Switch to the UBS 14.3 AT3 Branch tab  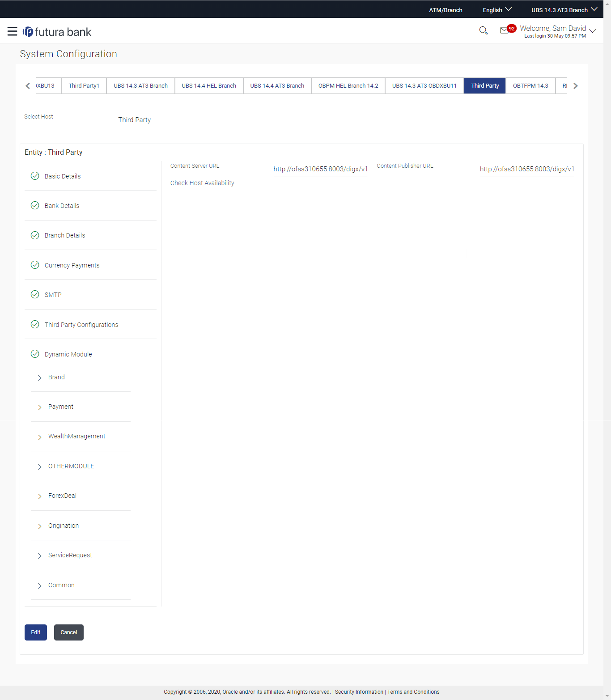(140, 85)
